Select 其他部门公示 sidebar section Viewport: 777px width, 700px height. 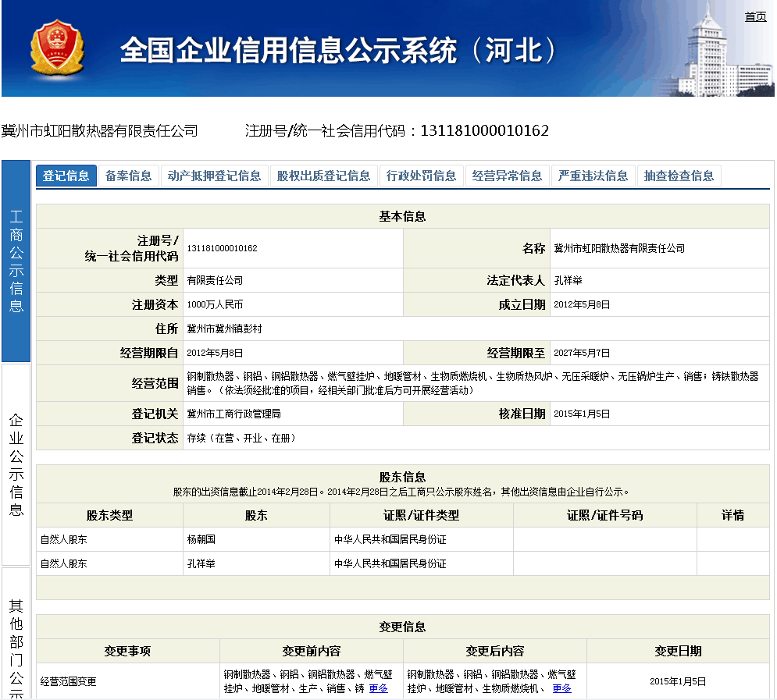coord(16,634)
